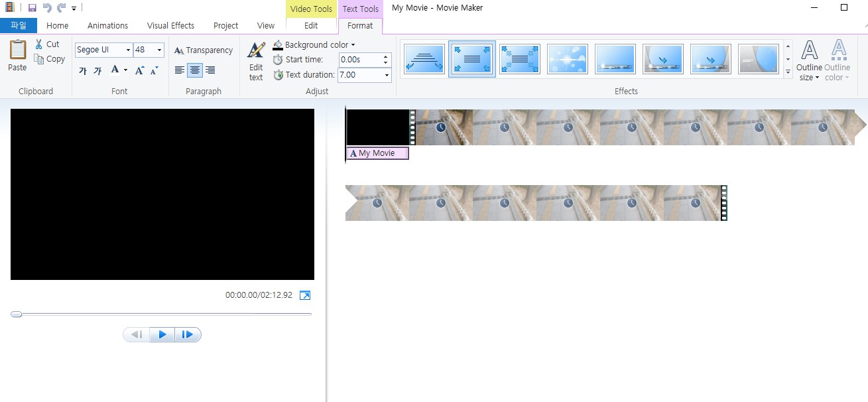Select the Text Tools Format tab

pyautogui.click(x=360, y=26)
